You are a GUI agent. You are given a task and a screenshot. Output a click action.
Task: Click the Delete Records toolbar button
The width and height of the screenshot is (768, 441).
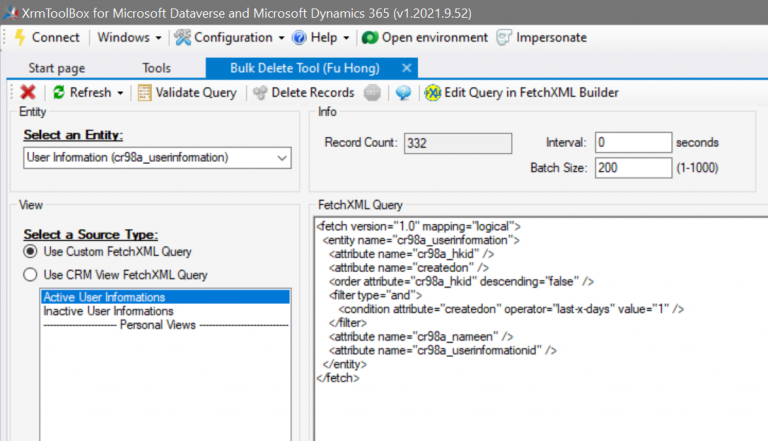304,93
